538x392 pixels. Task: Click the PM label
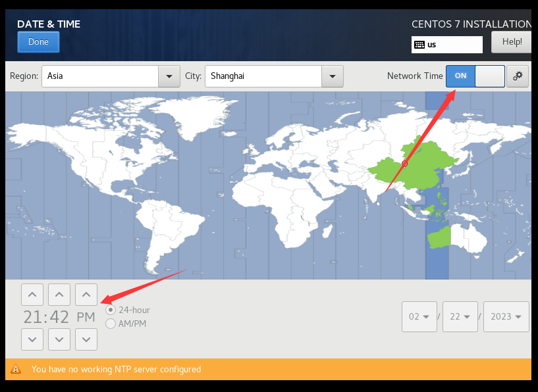point(86,317)
